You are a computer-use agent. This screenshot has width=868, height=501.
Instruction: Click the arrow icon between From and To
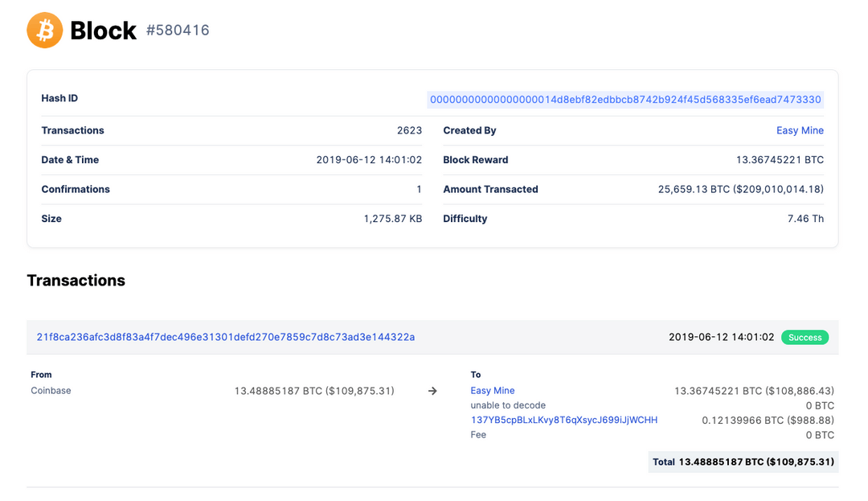point(432,391)
